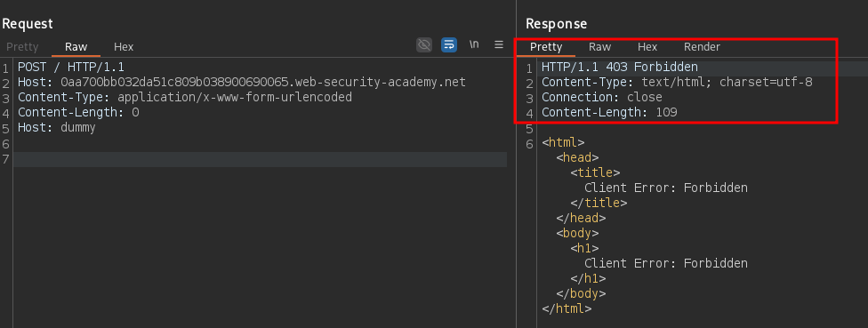This screenshot has height=328, width=868.
Task: Open the Render tab in Response
Action: tap(702, 47)
